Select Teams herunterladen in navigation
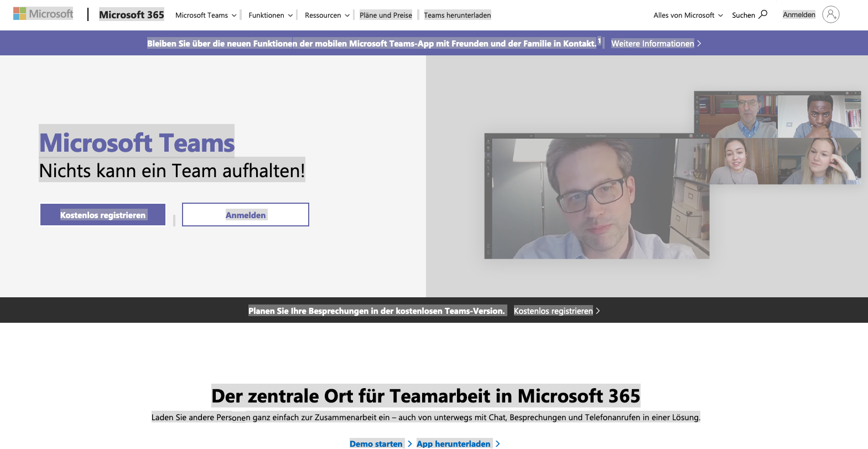868x449 pixels. click(x=458, y=16)
